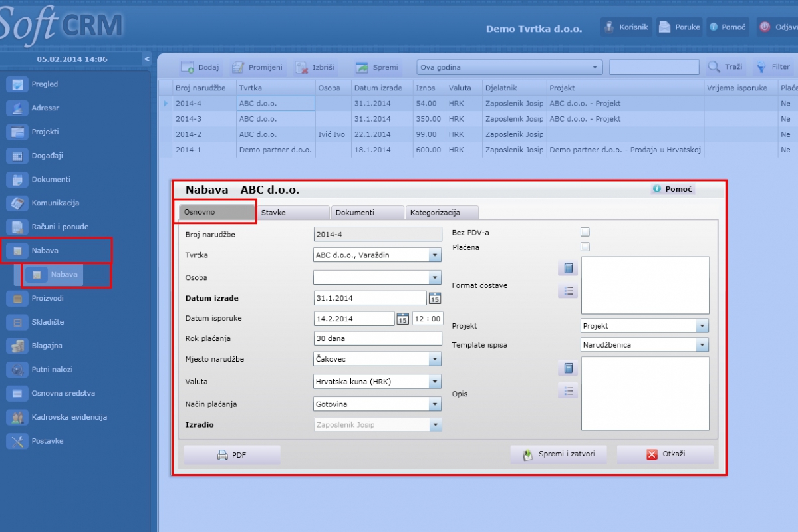
Task: Click the Otkaži cancel button
Action: point(665,454)
